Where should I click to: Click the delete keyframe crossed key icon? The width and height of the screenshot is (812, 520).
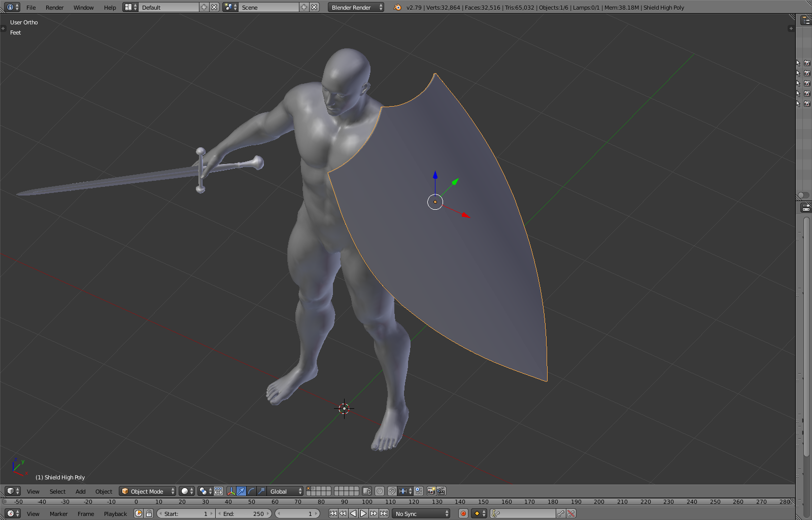tap(571, 513)
